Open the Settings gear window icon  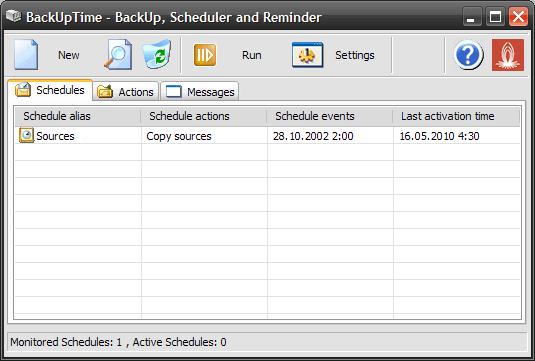307,55
